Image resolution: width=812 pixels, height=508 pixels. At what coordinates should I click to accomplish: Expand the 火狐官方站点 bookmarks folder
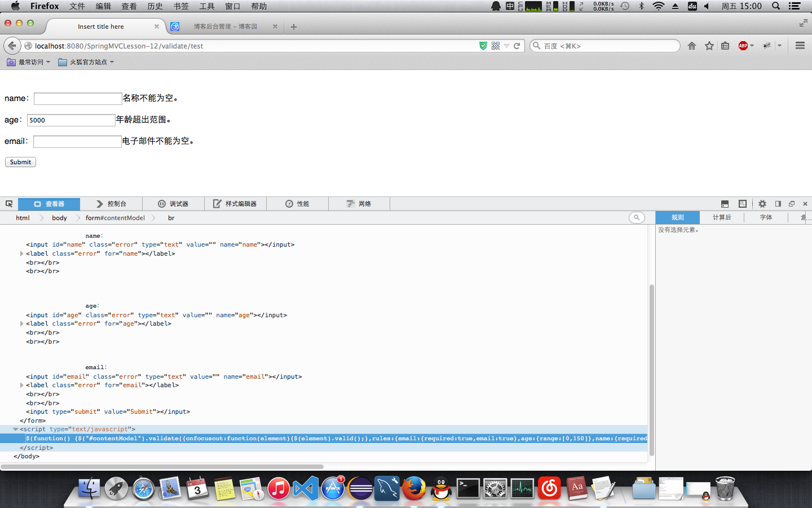[x=86, y=62]
